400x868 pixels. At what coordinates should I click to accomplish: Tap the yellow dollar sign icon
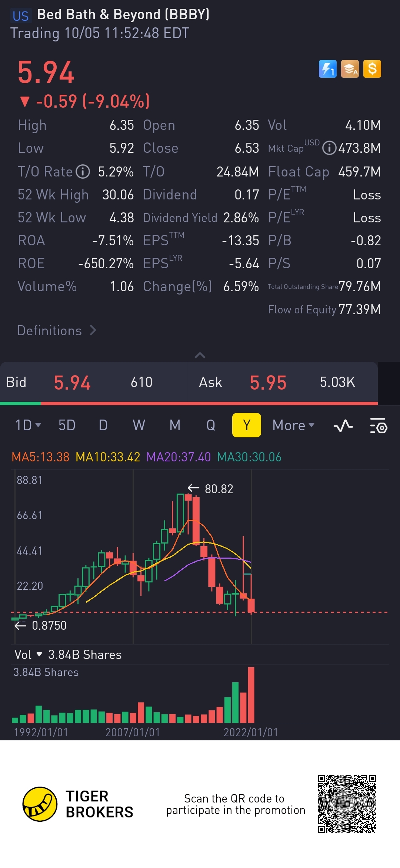point(372,69)
